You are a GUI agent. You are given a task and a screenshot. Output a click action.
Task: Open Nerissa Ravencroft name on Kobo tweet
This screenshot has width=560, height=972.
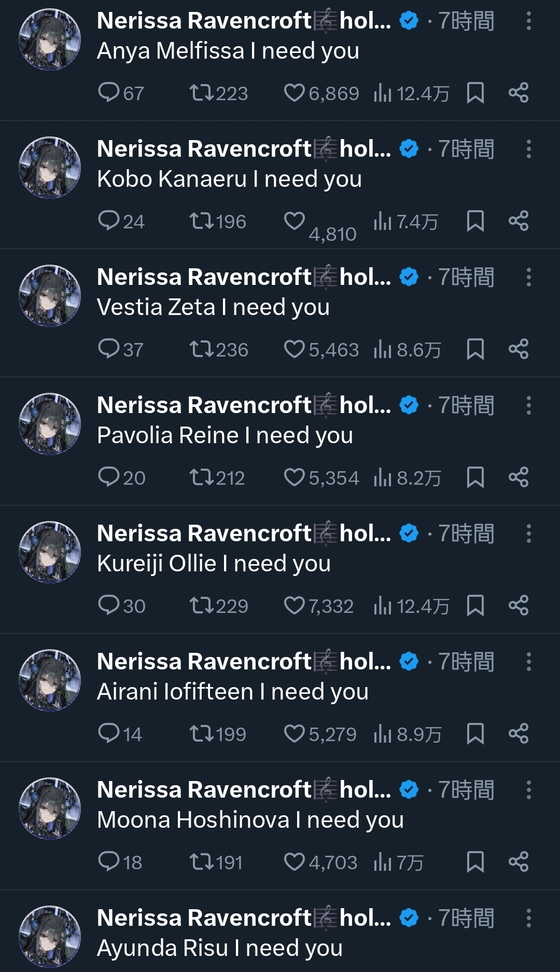click(204, 149)
